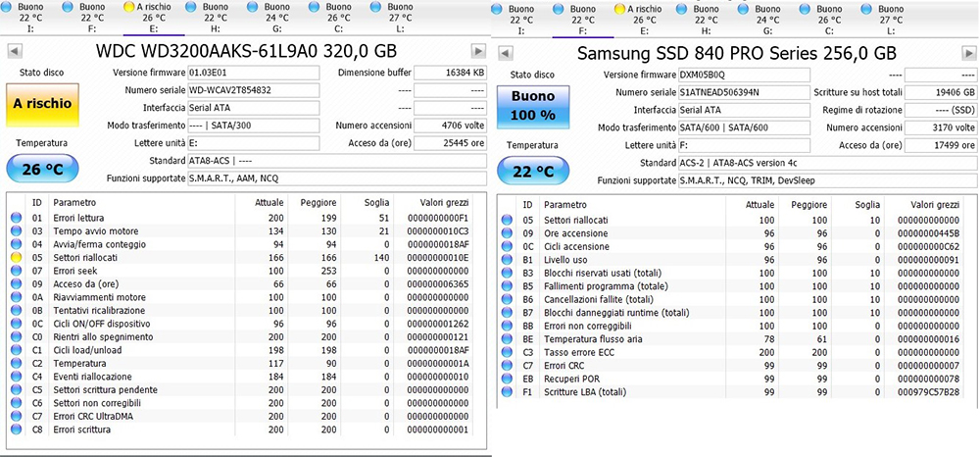Click the Temperatura parameter row in WDC window

click(x=241, y=364)
